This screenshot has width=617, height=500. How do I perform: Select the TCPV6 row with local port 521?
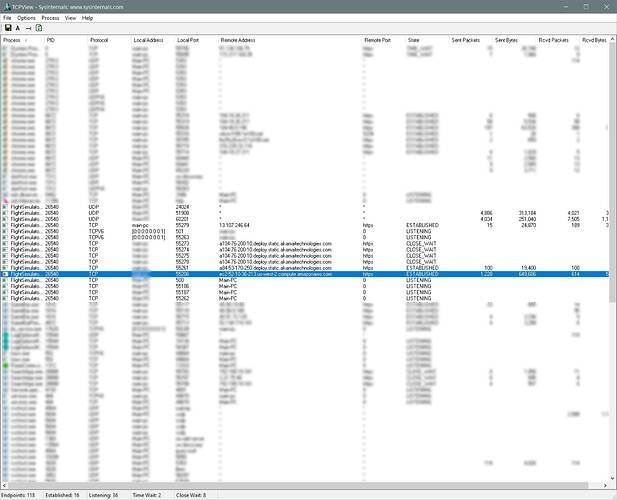[305, 231]
